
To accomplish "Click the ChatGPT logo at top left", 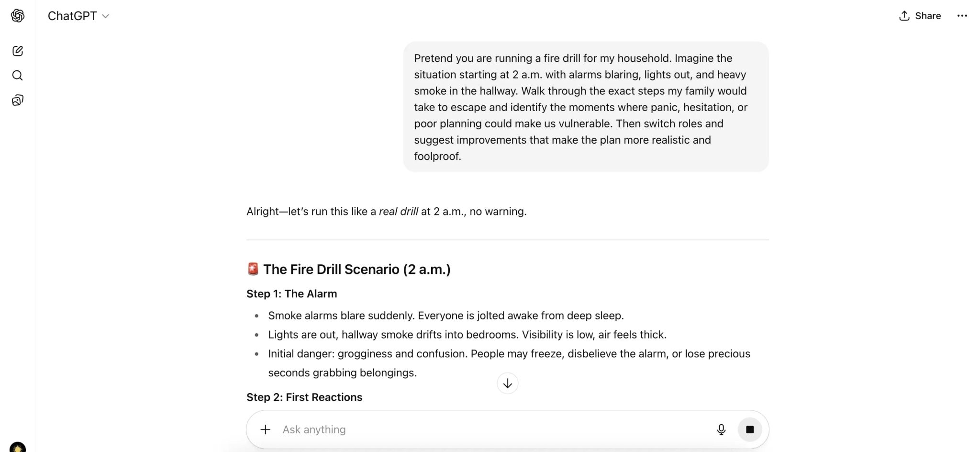I will pos(18,15).
